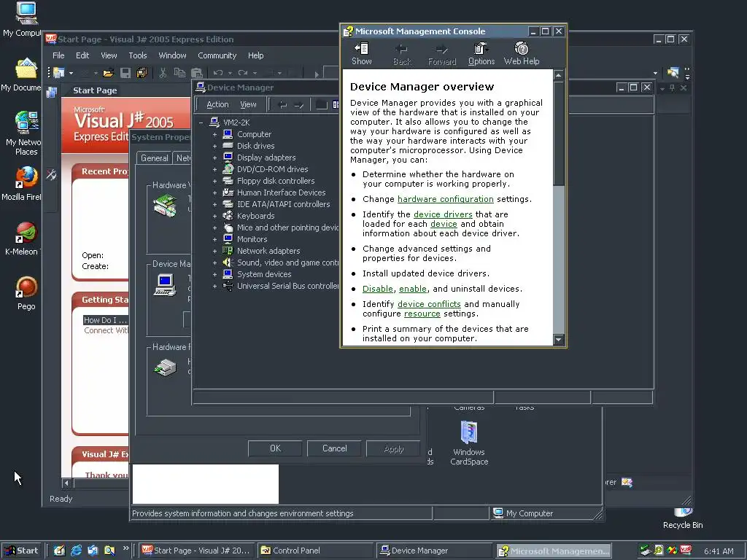
Task: Collapse the VM2-2K root node
Action: point(201,122)
